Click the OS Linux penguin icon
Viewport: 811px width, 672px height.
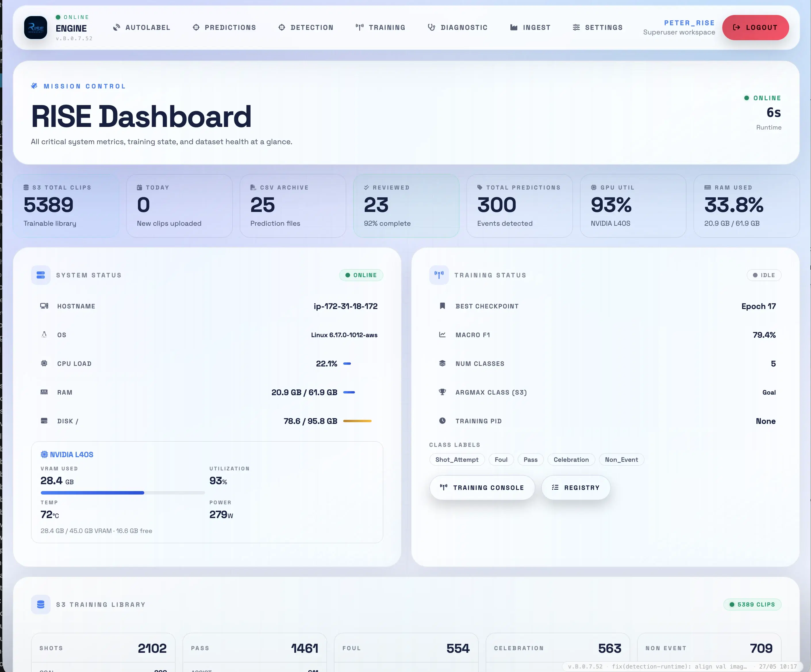[45, 334]
